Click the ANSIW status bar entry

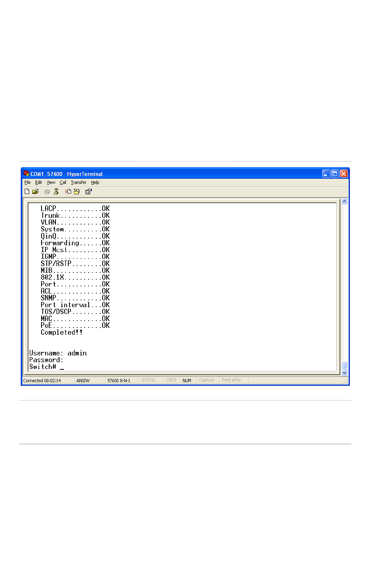click(83, 381)
